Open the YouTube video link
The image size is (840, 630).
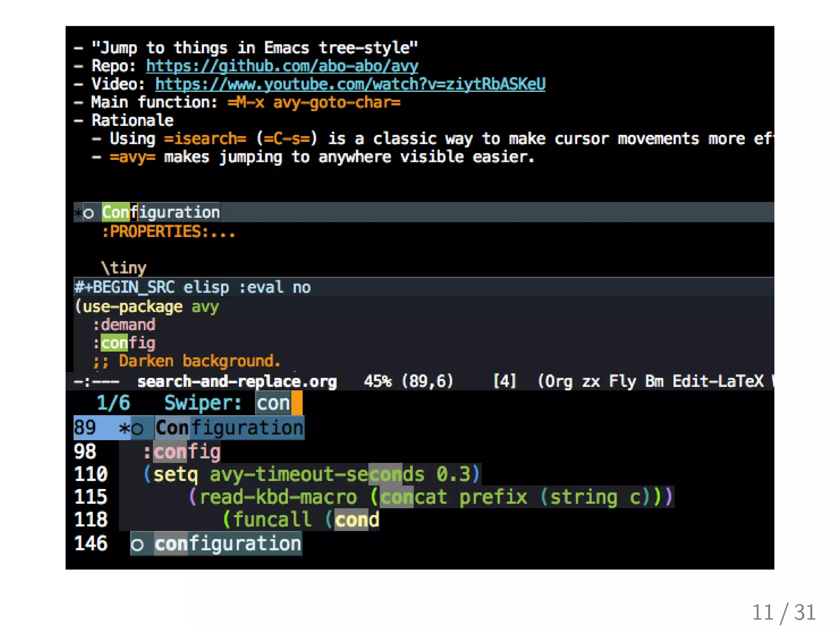350,84
